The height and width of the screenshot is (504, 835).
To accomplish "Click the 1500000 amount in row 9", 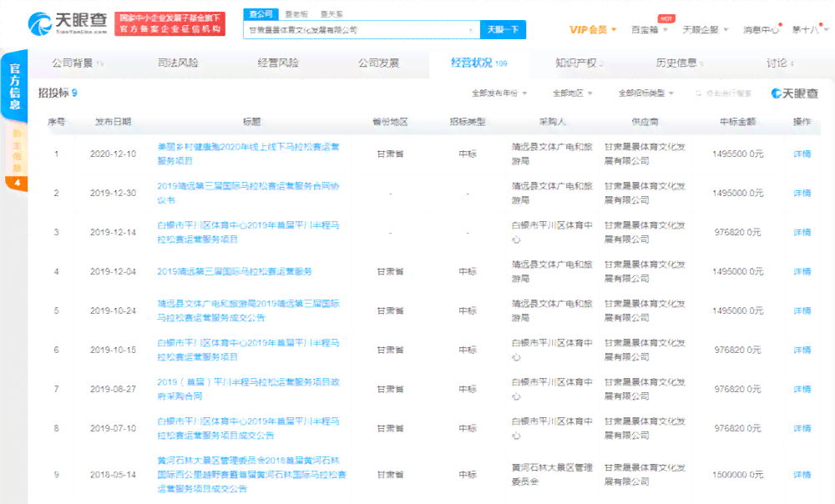I will (x=737, y=474).
